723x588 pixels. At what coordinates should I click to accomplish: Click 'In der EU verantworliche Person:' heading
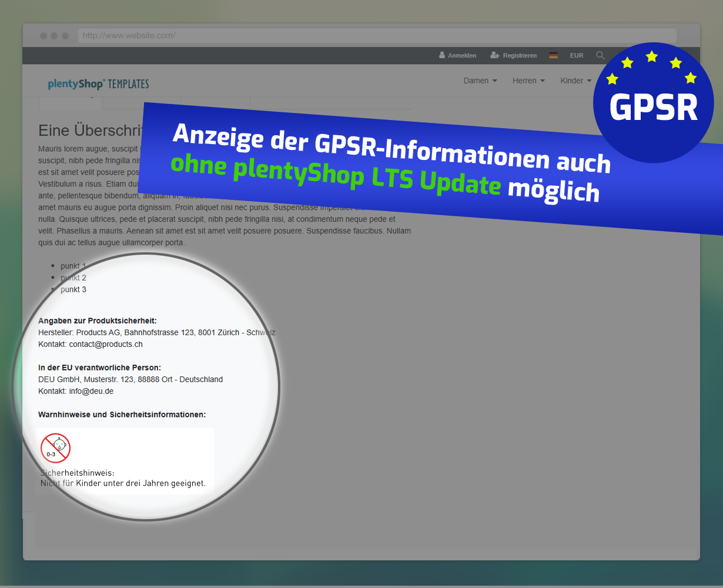pos(99,367)
